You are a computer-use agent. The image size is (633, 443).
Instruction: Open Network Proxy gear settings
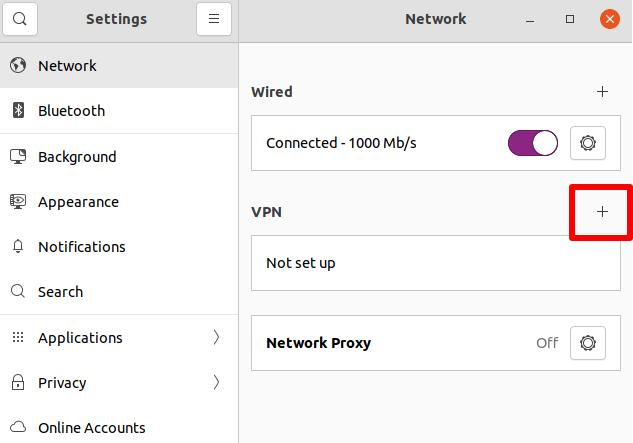point(587,343)
